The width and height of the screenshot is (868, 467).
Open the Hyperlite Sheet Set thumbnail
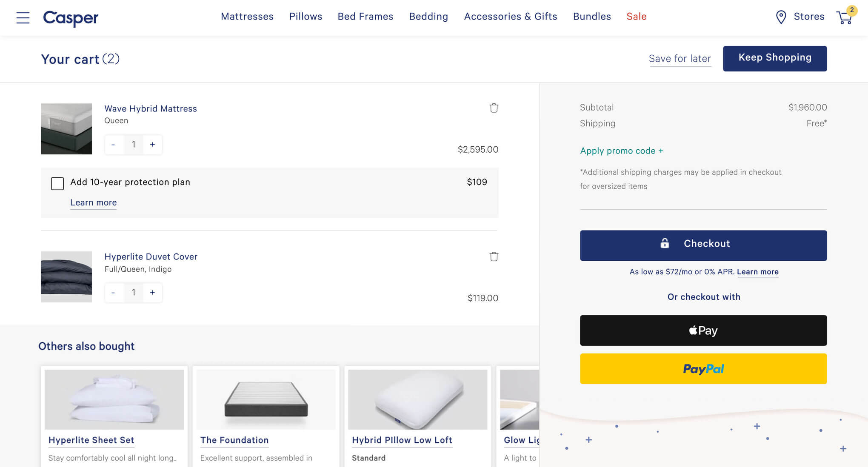[x=114, y=399]
